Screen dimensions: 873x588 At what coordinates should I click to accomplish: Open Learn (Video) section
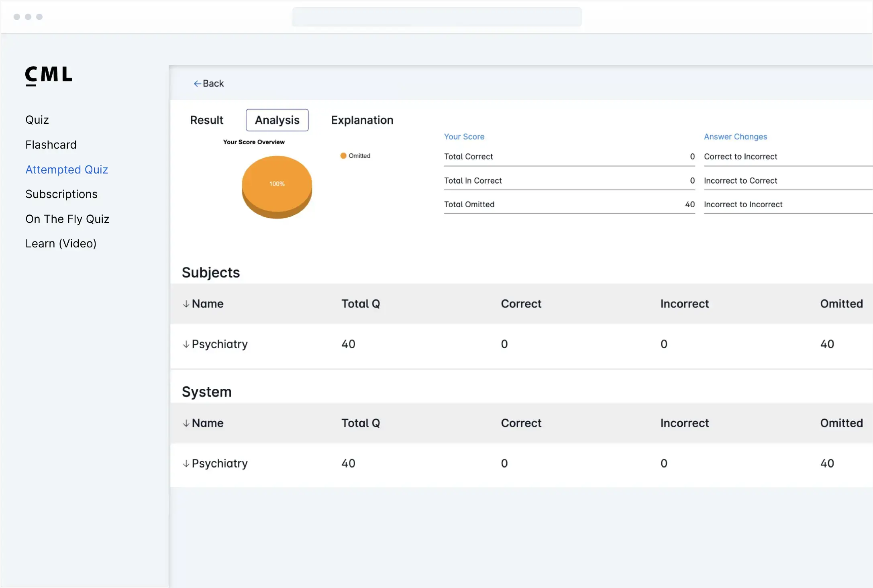point(61,243)
